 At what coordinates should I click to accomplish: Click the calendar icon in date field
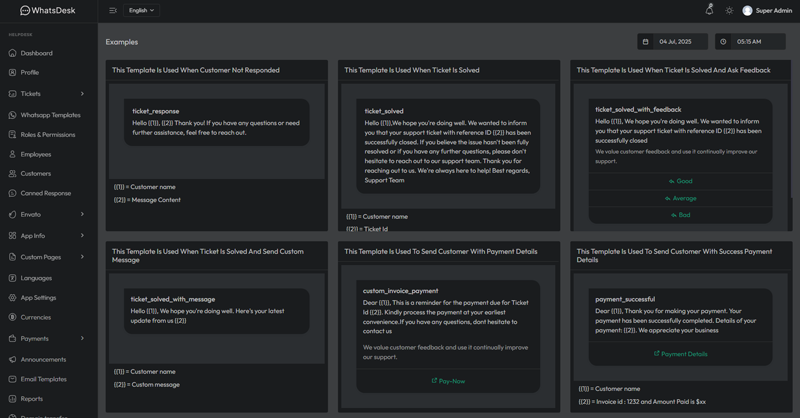(x=646, y=42)
